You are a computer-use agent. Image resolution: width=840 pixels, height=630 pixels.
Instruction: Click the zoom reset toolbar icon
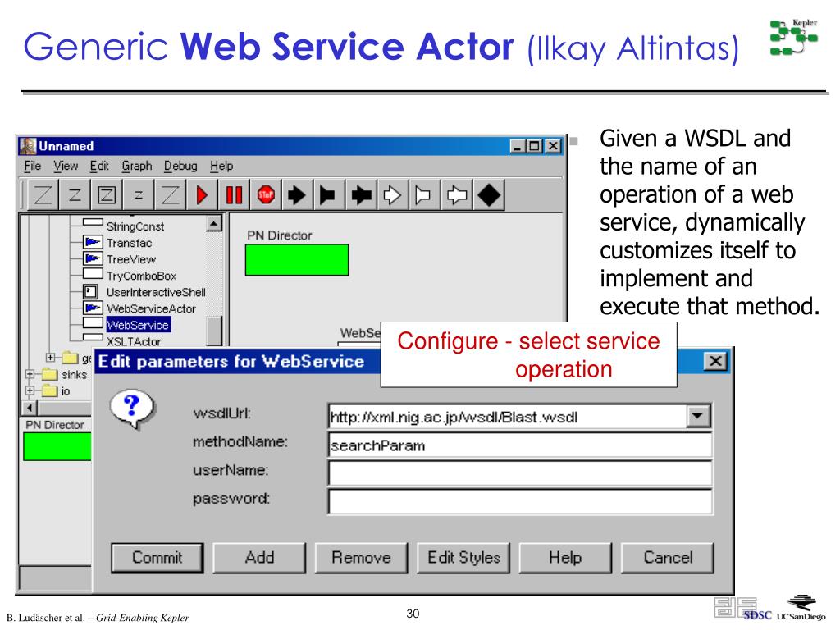(x=75, y=195)
